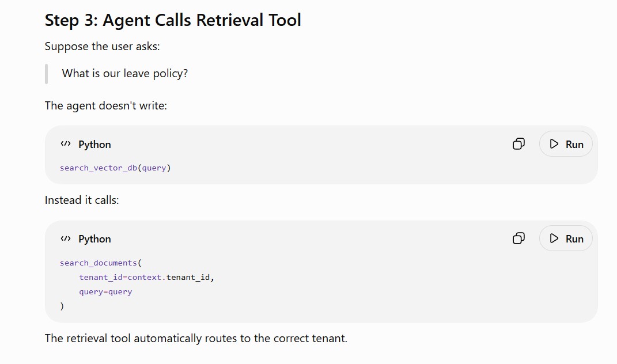Click the play triangle in search_documents Run button
The width and height of the screenshot is (617, 364).
pos(554,238)
